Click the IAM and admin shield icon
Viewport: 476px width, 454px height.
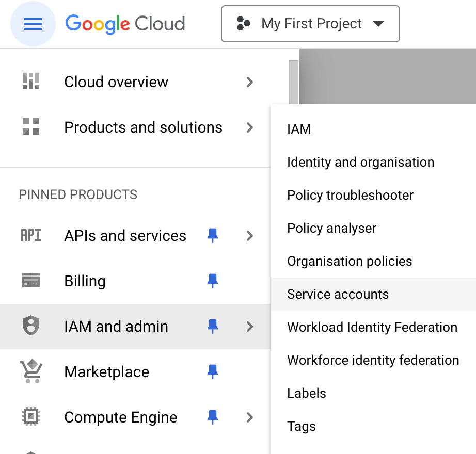(31, 326)
